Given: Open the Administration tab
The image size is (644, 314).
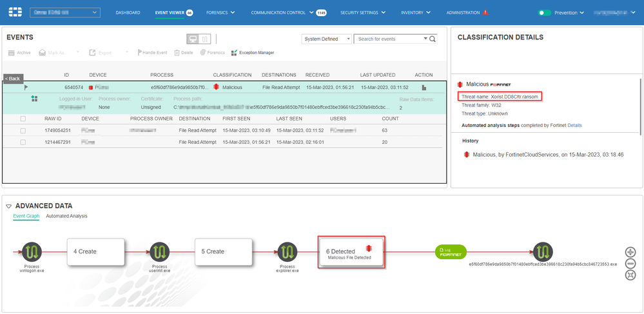Looking at the screenshot, I should coord(463,13).
